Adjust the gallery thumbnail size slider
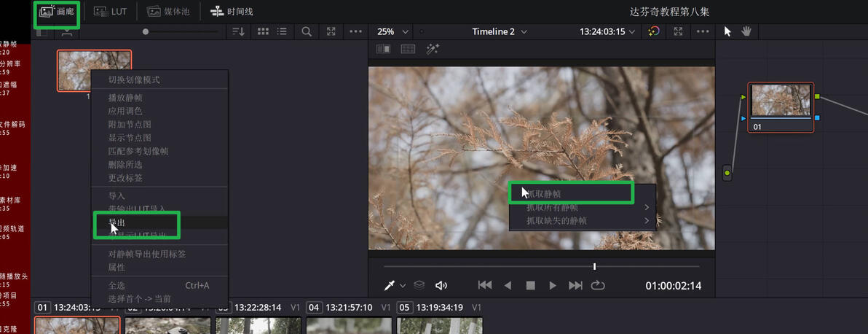Screen dimensions: 868x334 coord(146,31)
